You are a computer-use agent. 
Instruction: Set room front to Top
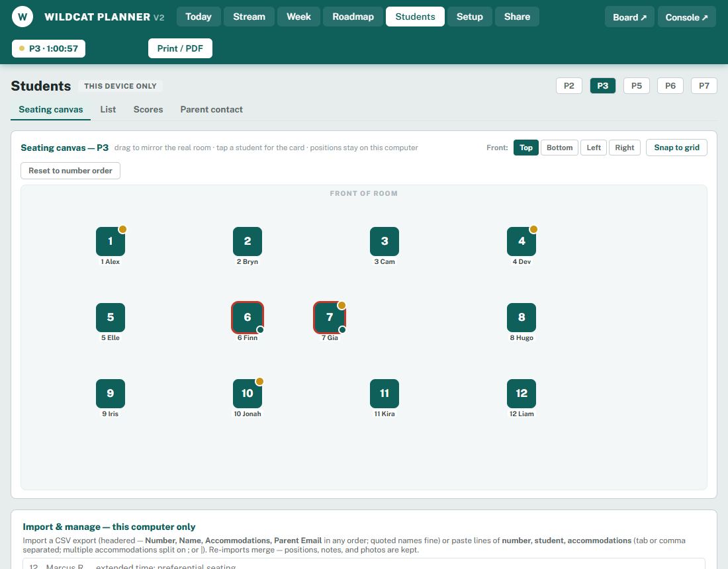526,148
